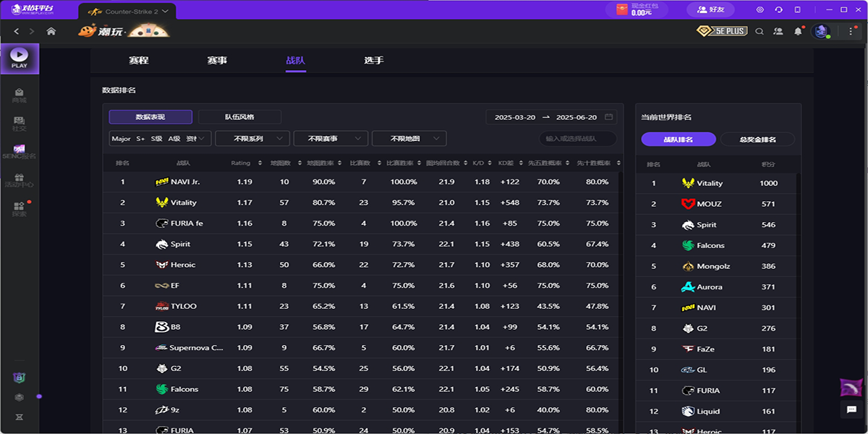
Task: Go forward with the right arrow
Action: coord(33,31)
